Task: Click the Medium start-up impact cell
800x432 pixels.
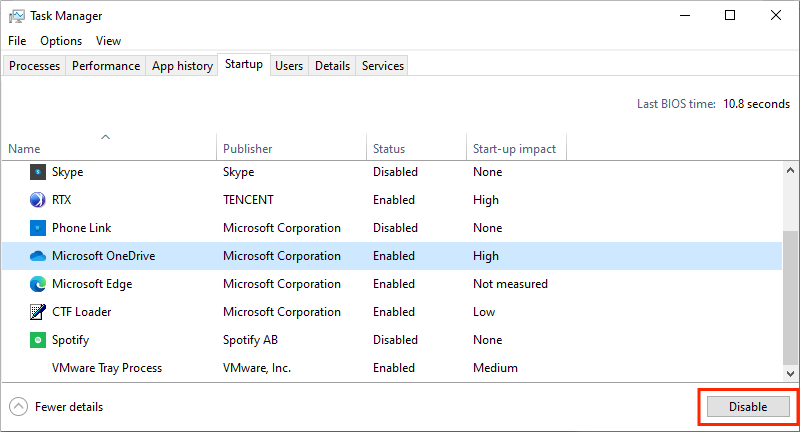Action: pos(495,368)
